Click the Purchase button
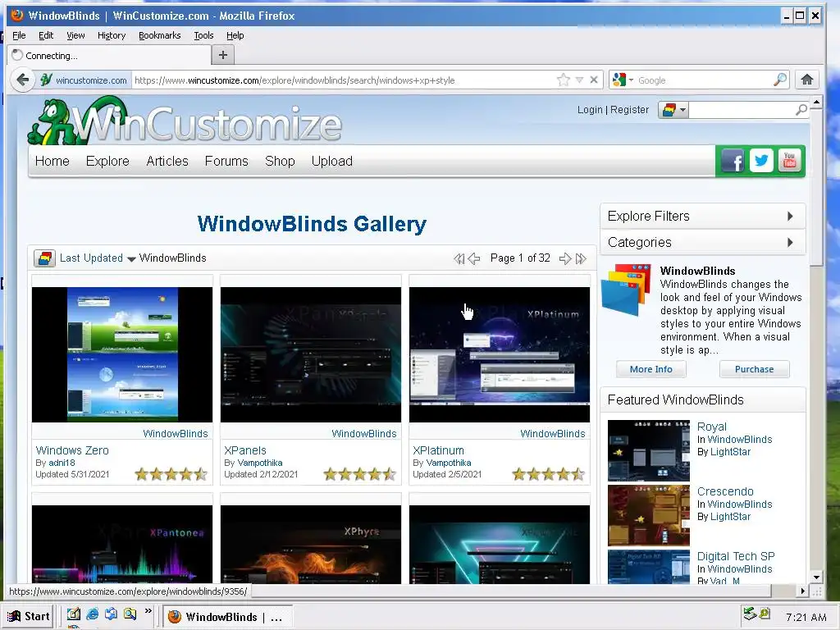Image resolution: width=840 pixels, height=630 pixels. click(754, 369)
